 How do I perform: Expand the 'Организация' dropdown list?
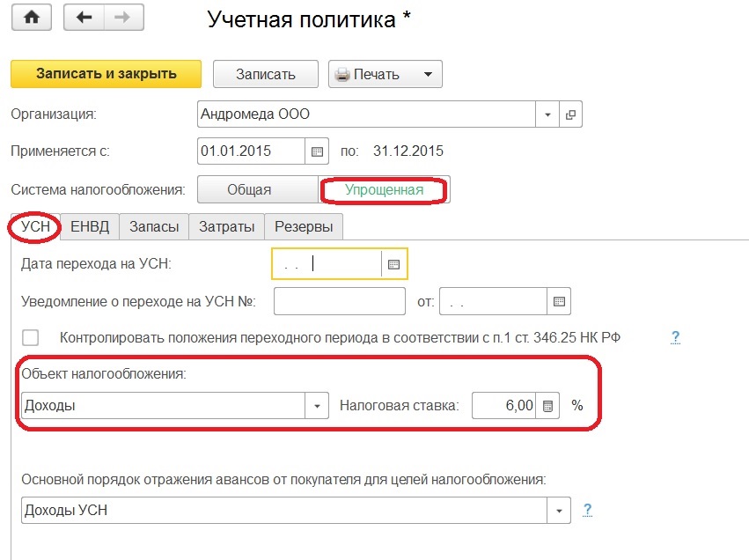(547, 114)
